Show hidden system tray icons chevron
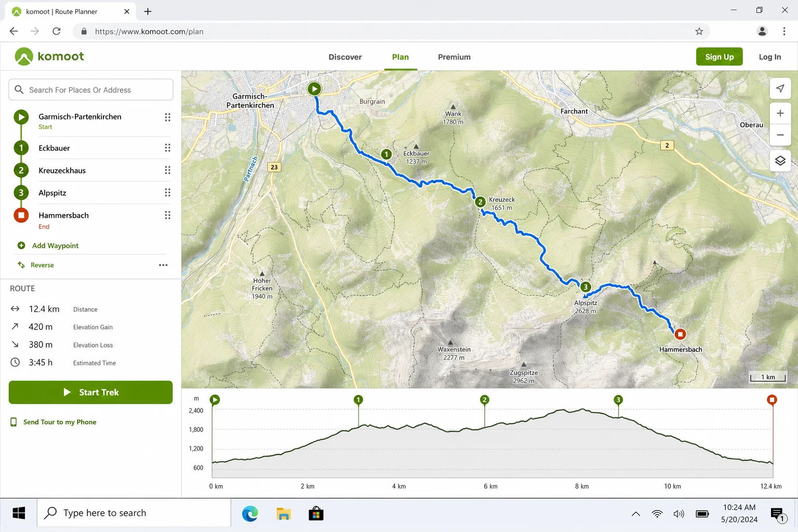798x532 pixels. pyautogui.click(x=635, y=514)
